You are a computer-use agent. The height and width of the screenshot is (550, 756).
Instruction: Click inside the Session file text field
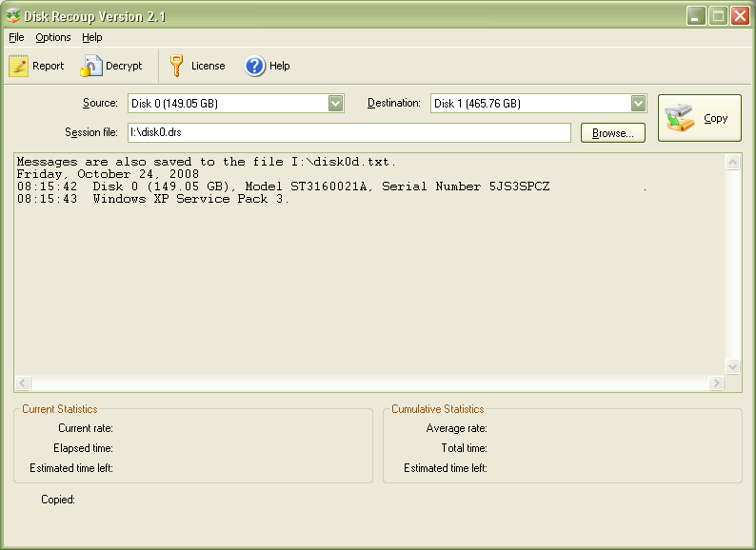click(348, 133)
